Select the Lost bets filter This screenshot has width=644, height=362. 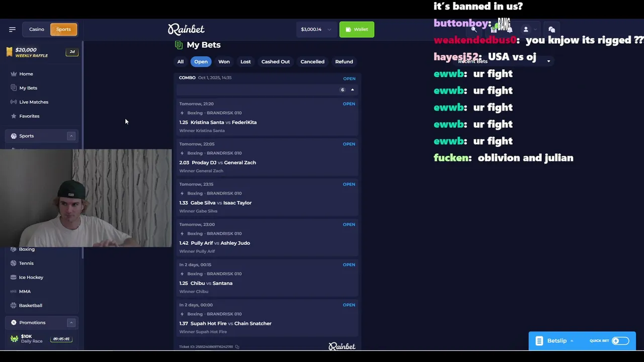[x=246, y=62]
